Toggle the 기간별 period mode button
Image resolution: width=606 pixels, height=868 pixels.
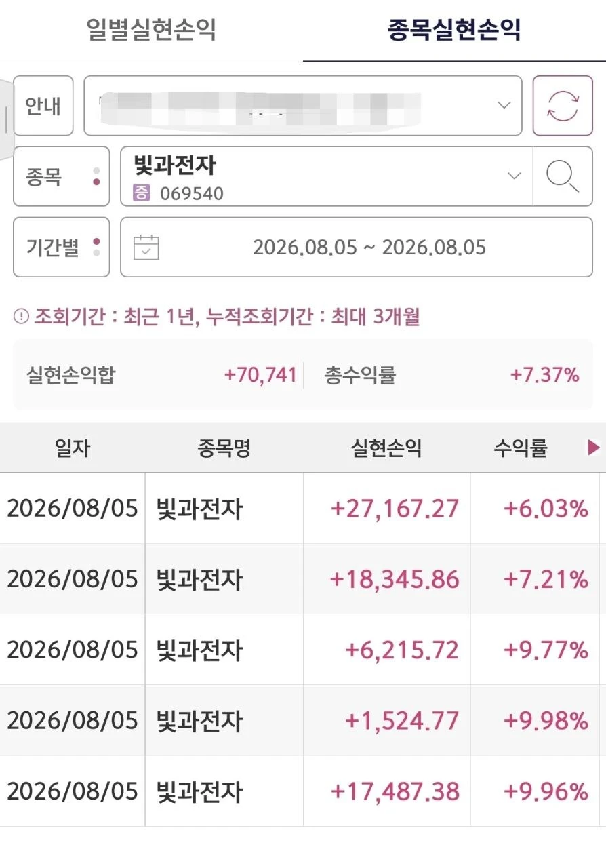click(61, 247)
